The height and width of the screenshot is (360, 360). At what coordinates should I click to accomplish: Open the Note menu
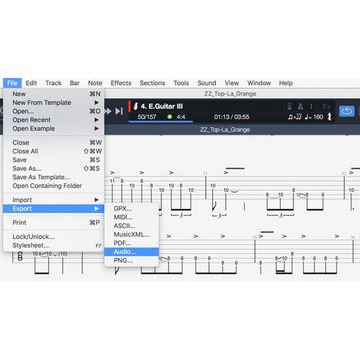pos(95,83)
